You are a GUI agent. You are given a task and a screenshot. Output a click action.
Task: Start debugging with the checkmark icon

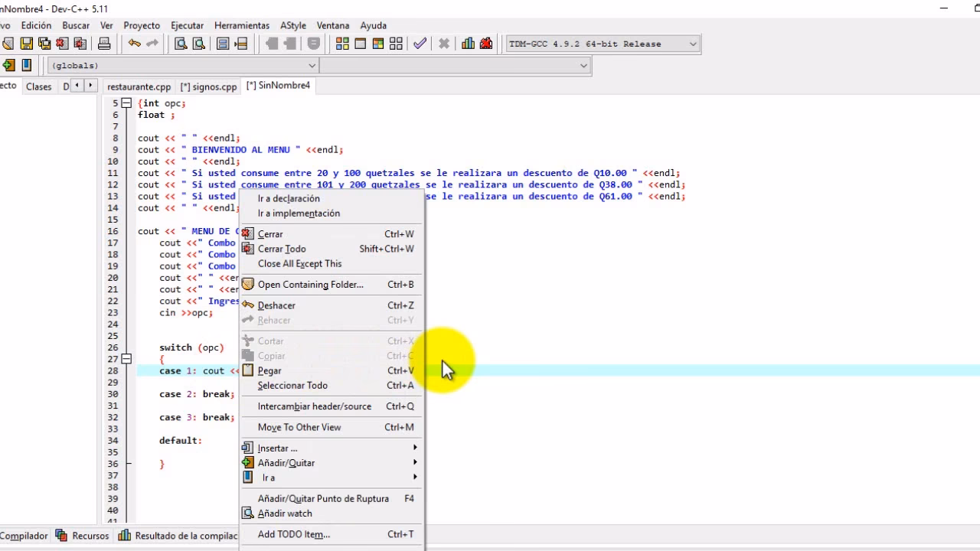(420, 44)
